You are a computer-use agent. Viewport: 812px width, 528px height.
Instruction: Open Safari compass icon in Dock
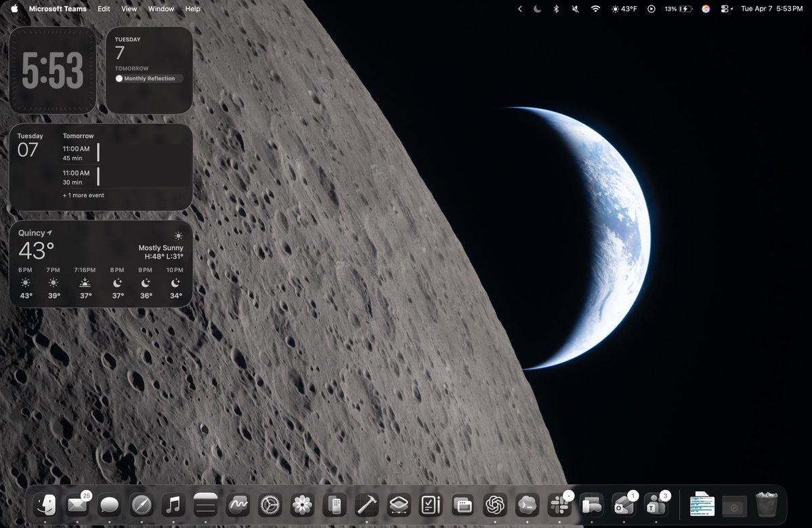[142, 504]
